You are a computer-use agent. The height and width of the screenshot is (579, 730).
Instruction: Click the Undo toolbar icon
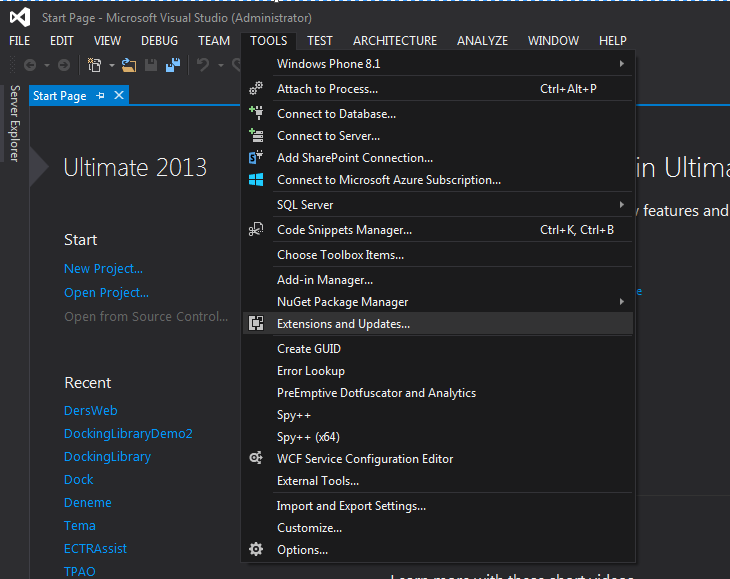click(x=203, y=65)
